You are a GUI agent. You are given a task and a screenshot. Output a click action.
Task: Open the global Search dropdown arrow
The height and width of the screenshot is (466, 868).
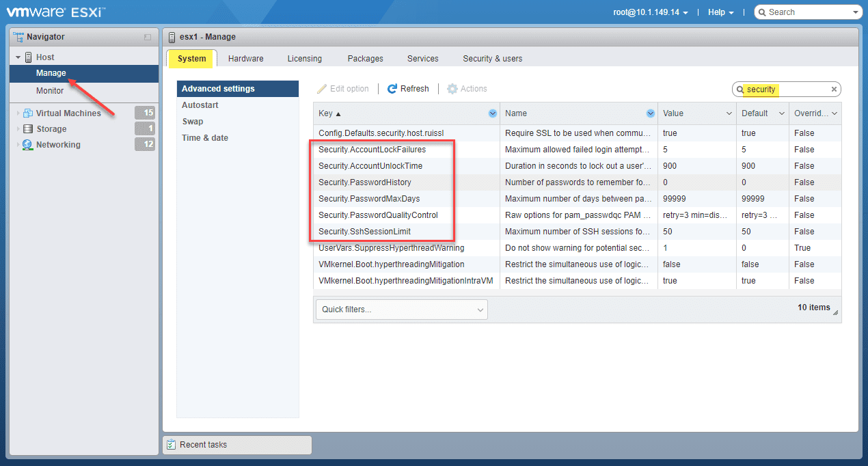point(856,12)
